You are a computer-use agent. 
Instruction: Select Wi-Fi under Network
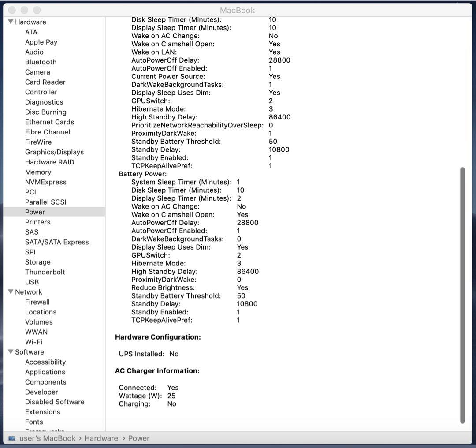[33, 342]
